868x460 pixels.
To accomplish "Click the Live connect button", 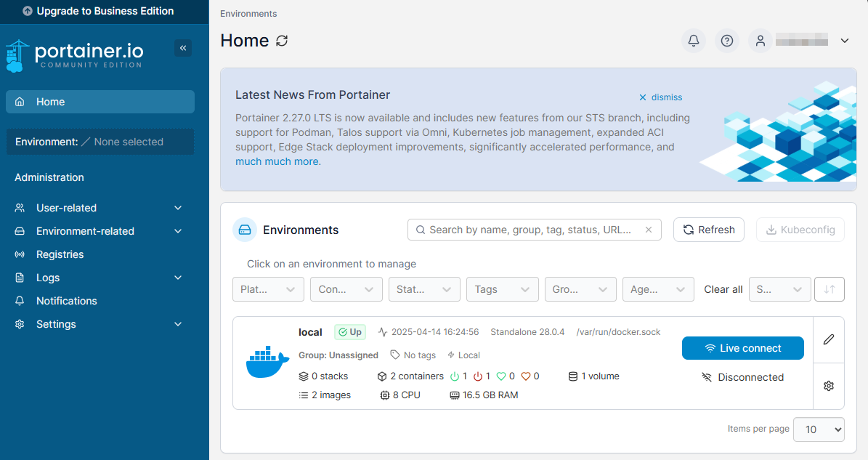I will point(743,348).
